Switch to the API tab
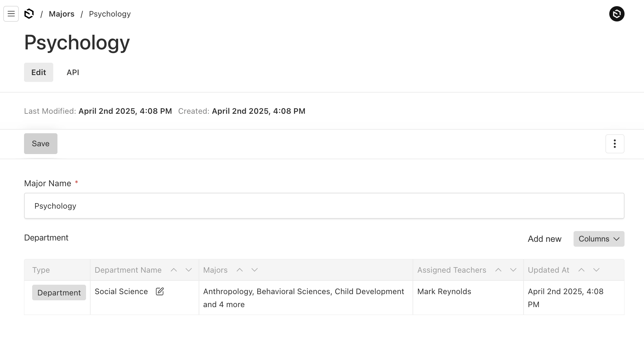 point(73,72)
